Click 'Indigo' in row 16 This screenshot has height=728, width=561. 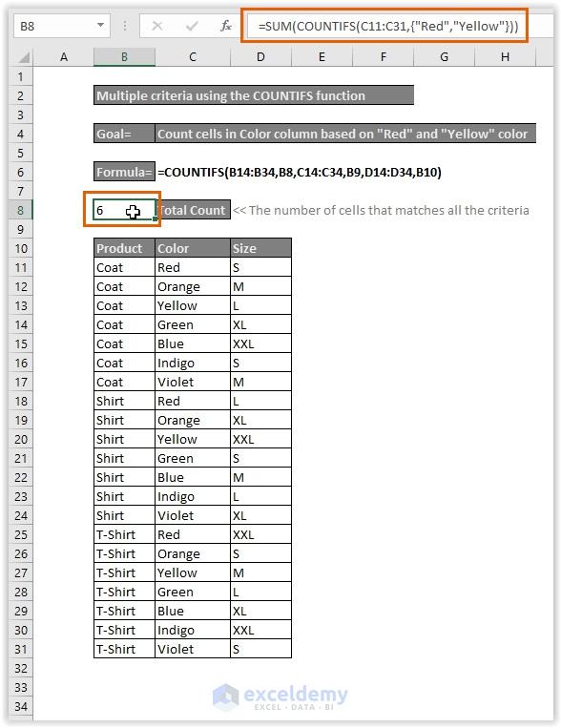(193, 363)
